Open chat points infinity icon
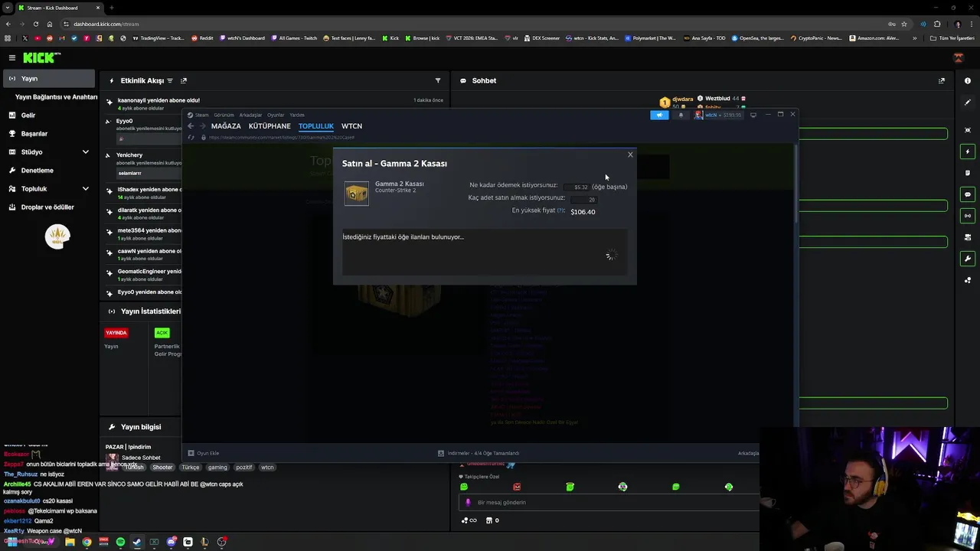Image resolution: width=980 pixels, height=551 pixels. [x=469, y=520]
